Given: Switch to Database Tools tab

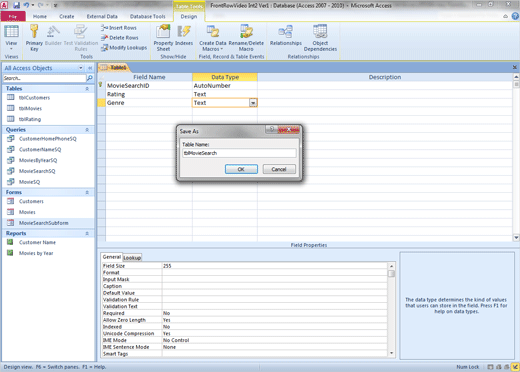Looking at the screenshot, I should (147, 16).
